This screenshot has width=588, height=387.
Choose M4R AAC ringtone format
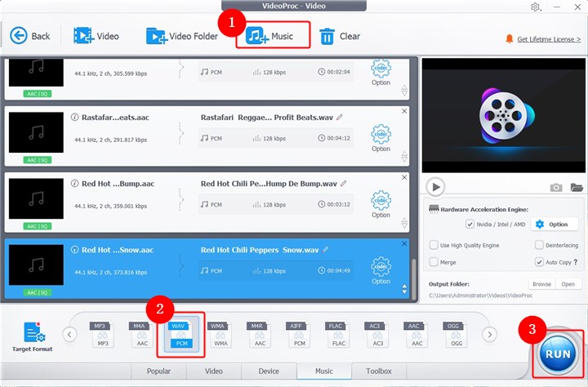click(259, 334)
